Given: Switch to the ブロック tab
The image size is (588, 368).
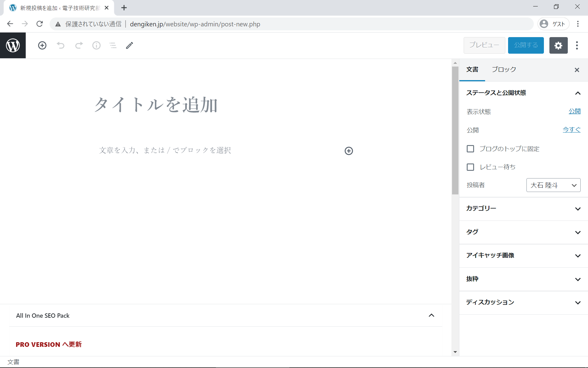Looking at the screenshot, I should pyautogui.click(x=504, y=70).
